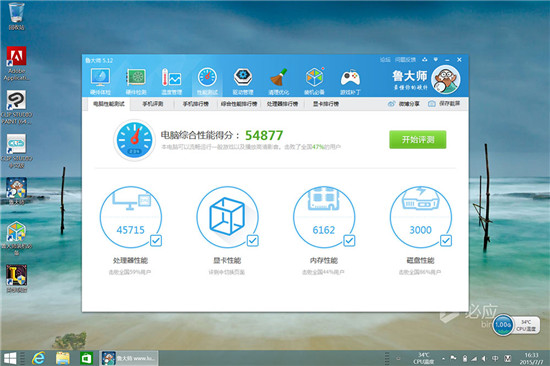Click the 内存性能 circle showing 6162
Screen dimensions: 550x366
click(324, 217)
